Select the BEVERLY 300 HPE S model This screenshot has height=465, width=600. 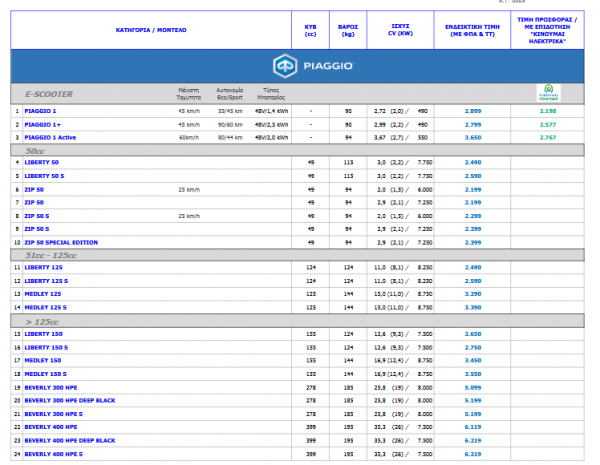[x=54, y=414]
